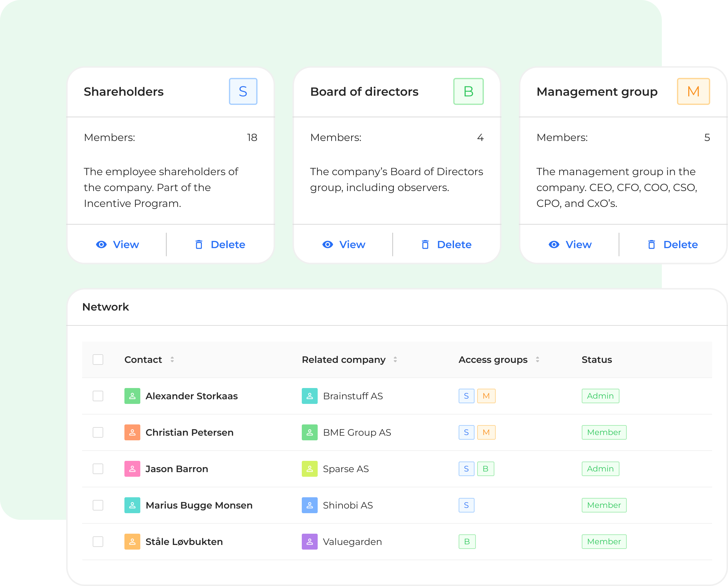The width and height of the screenshot is (728, 586).
Task: Click Jason Barron's pink avatar icon
Action: [132, 469]
